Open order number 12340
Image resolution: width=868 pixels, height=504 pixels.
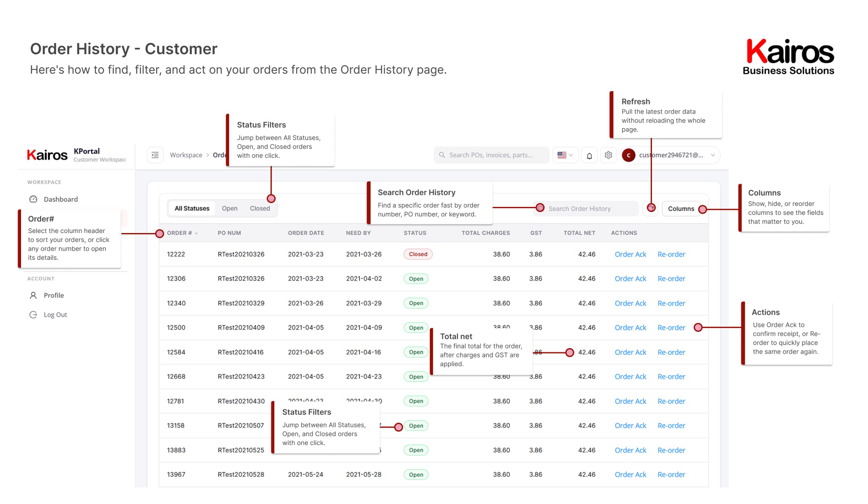click(x=176, y=303)
